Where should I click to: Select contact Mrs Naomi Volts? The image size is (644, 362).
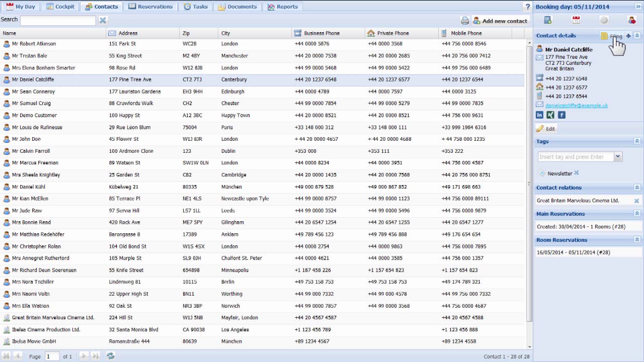click(263, 294)
